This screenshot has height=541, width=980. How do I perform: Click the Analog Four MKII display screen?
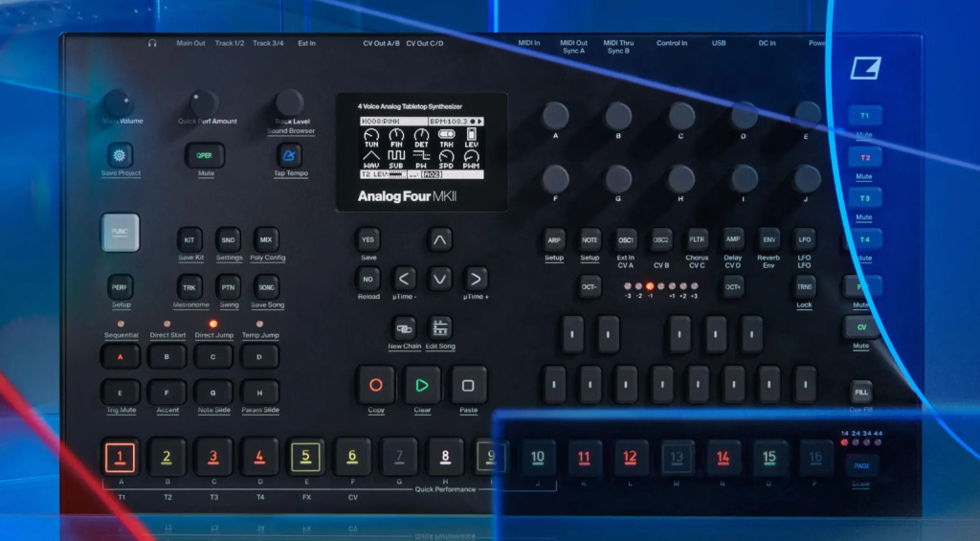[x=422, y=152]
